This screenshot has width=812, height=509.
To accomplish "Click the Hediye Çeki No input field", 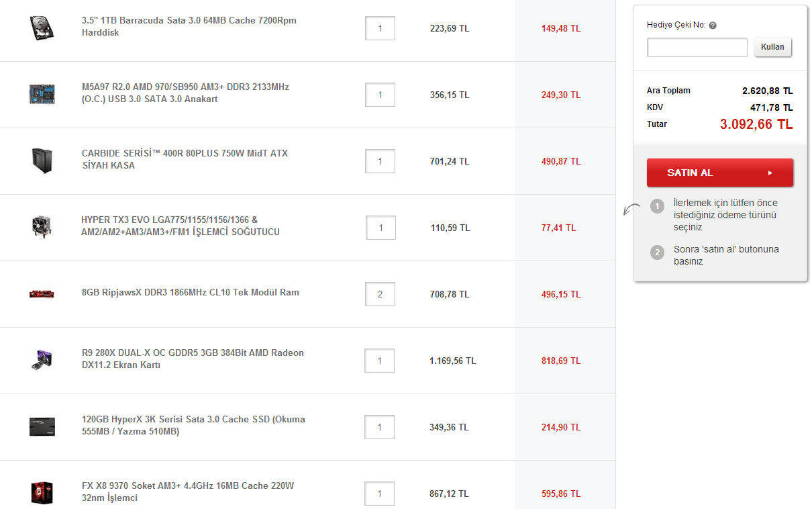I will tap(697, 48).
